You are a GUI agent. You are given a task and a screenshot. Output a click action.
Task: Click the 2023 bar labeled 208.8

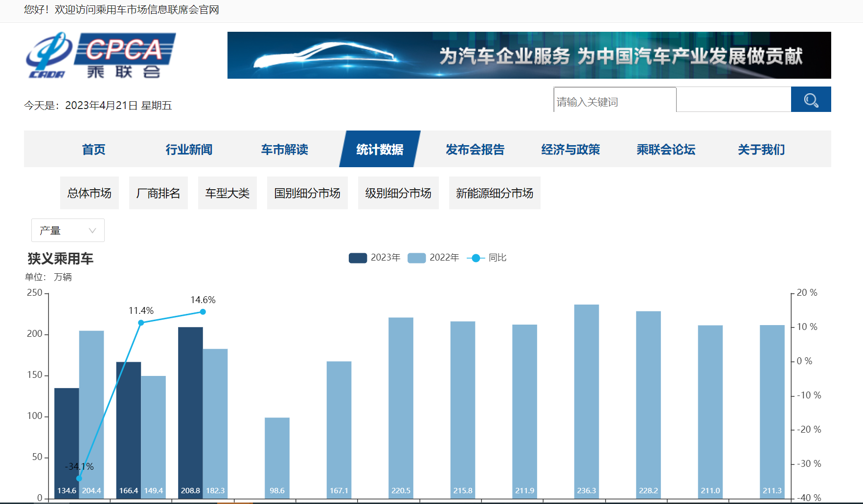(x=190, y=411)
